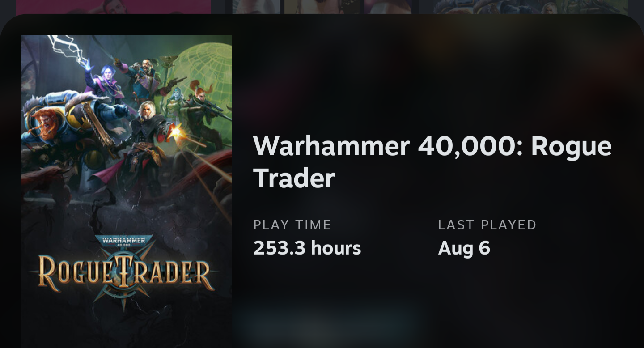Tap the Rogue Trader cover art thumbnail

[127, 191]
